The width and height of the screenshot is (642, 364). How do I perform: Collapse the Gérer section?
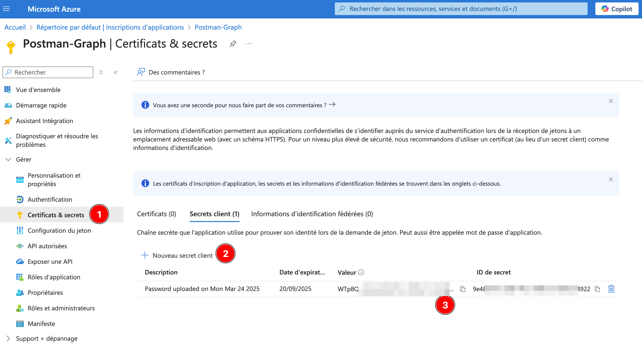pos(8,159)
